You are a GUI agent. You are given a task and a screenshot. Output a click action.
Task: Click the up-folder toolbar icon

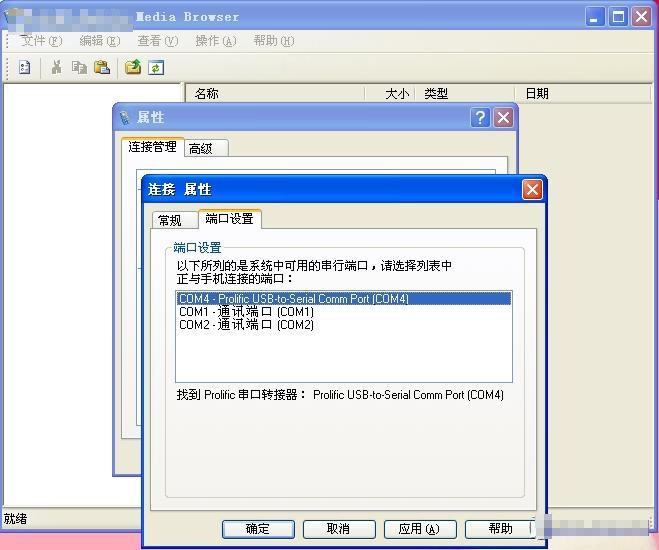[133, 67]
